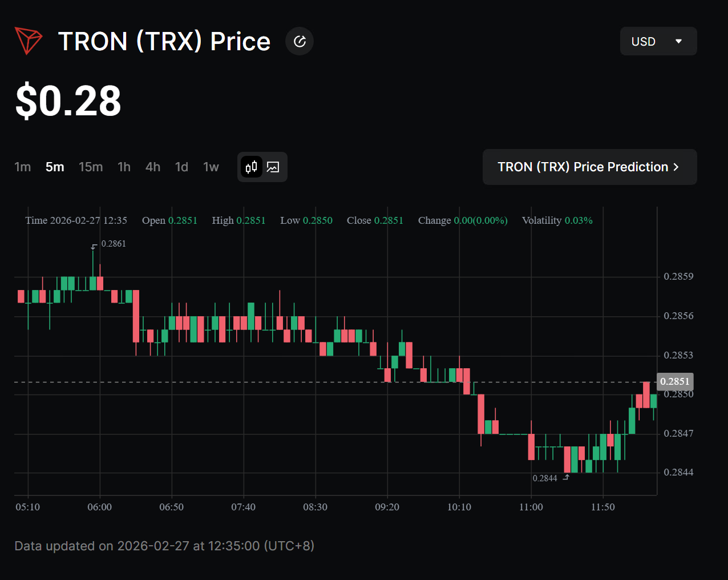Viewport: 728px width, 580px height.
Task: Choose the 1h chart interval
Action: (124, 167)
